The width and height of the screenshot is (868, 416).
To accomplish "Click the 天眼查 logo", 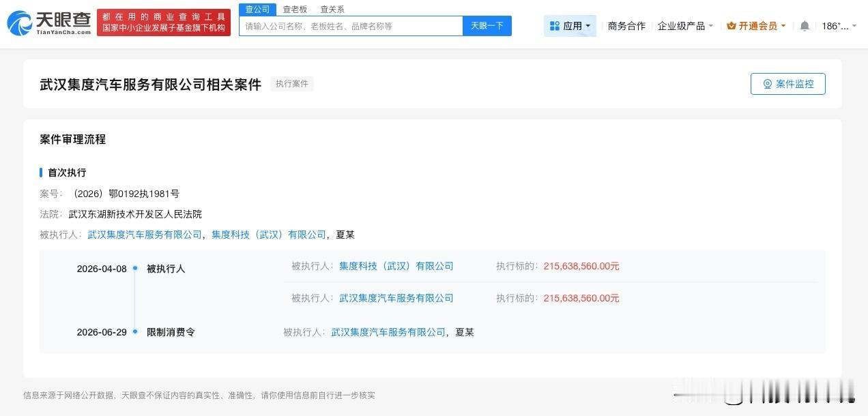I will [48, 23].
